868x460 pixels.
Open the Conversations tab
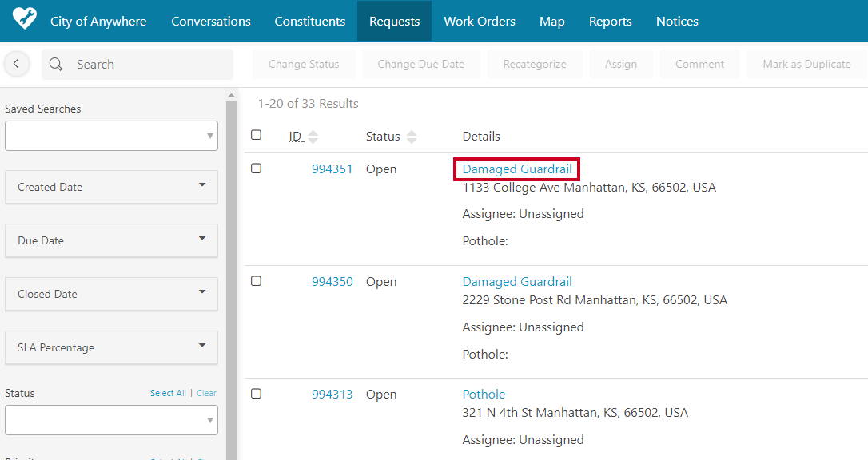point(211,21)
